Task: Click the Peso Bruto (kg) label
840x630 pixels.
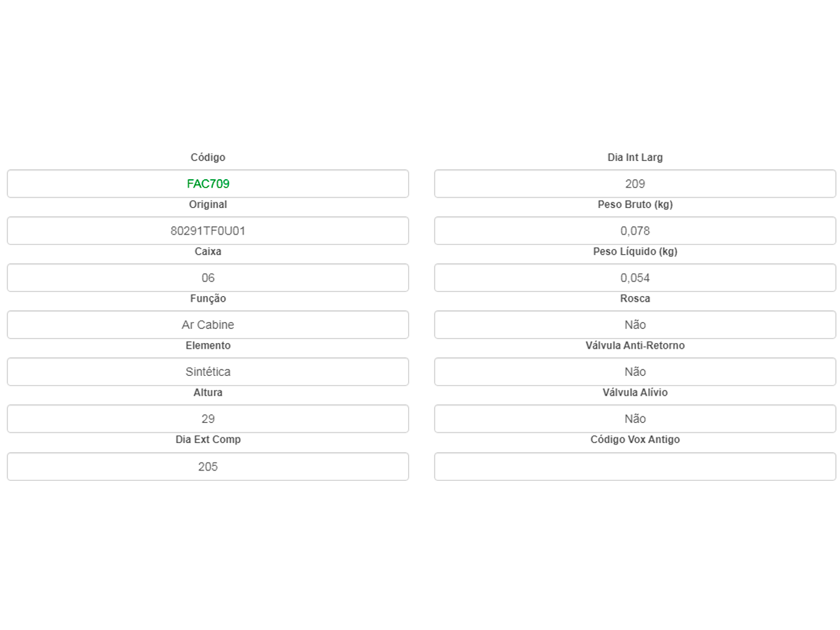Action: coord(635,204)
